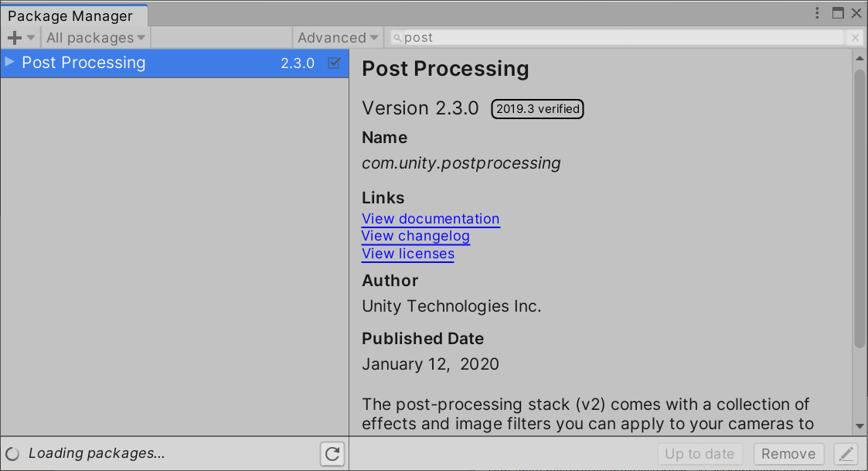The width and height of the screenshot is (868, 471).
Task: Open the window options kebab menu
Action: coord(819,13)
